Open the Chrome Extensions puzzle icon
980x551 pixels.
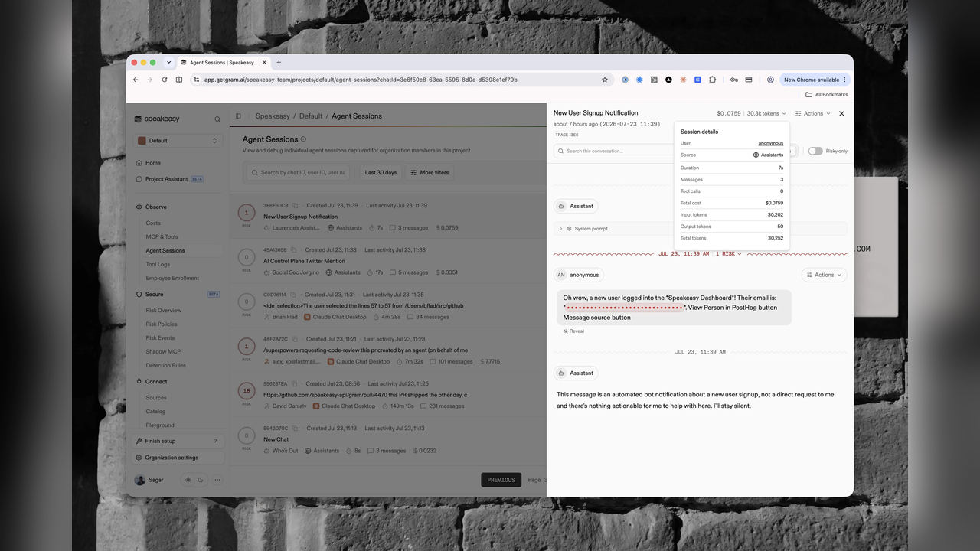[x=712, y=80]
